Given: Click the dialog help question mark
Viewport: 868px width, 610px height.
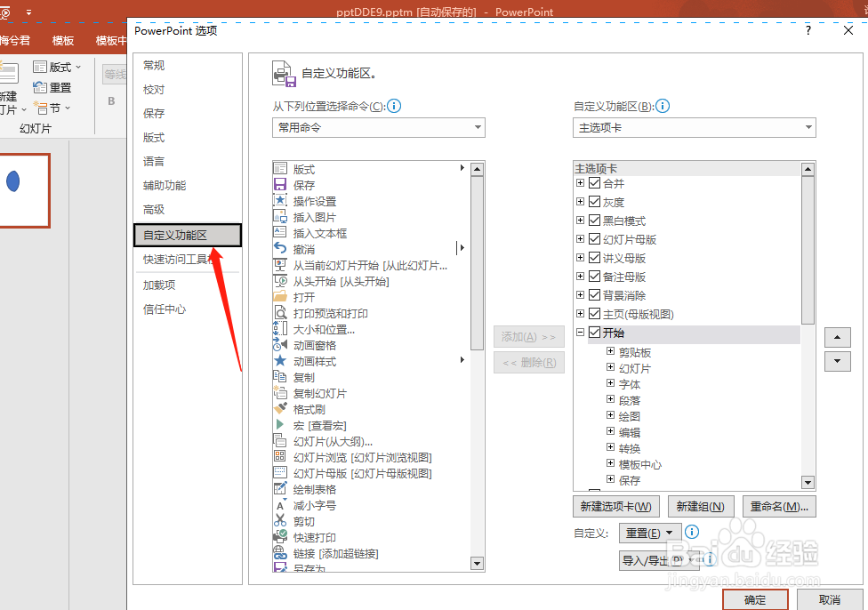Looking at the screenshot, I should coord(808,30).
